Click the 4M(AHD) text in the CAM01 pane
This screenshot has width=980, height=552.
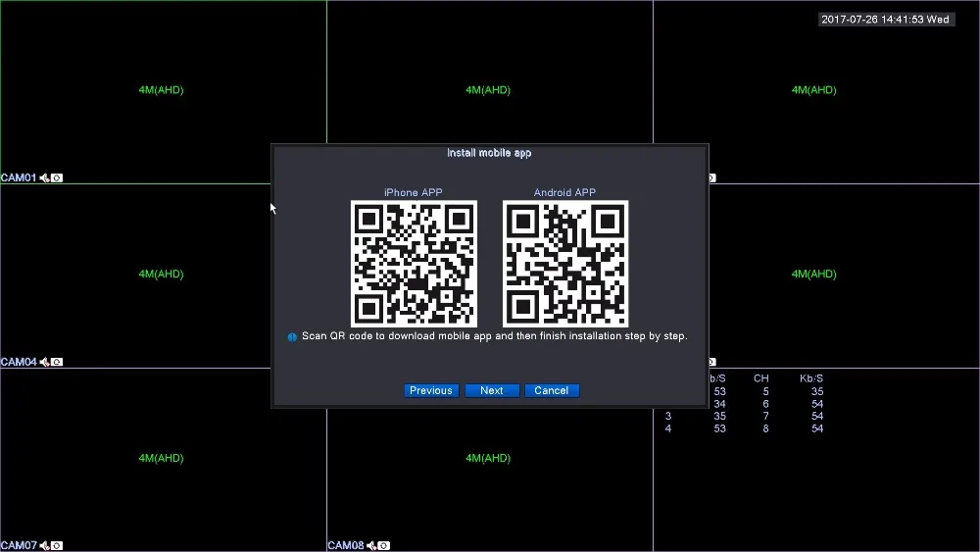click(162, 90)
